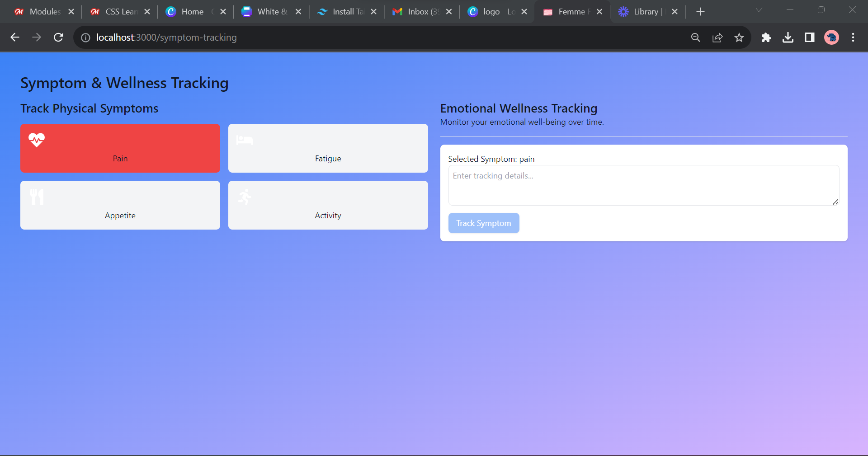The width and height of the screenshot is (868, 456).
Task: Open the profile avatar menu
Action: click(x=831, y=38)
